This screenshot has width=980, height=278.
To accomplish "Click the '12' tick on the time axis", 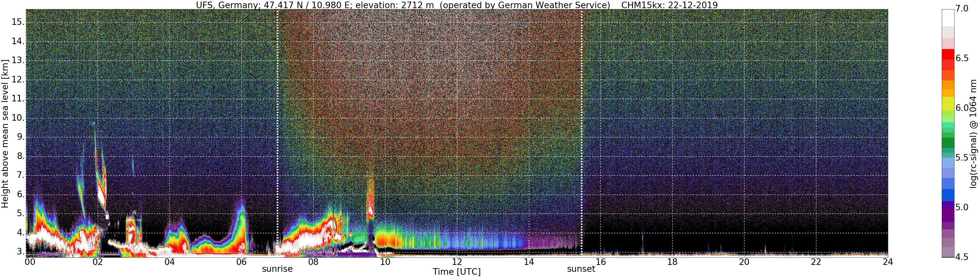I will coord(457,262).
